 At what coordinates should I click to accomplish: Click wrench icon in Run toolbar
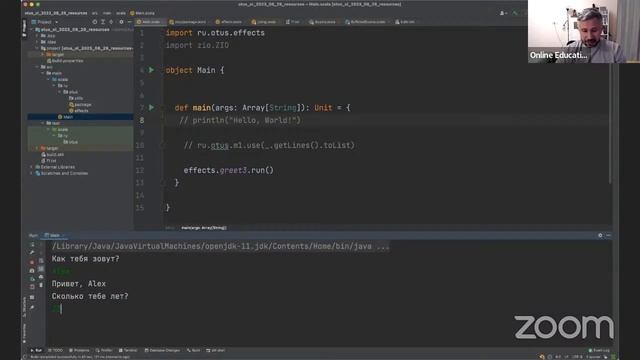(x=32, y=253)
